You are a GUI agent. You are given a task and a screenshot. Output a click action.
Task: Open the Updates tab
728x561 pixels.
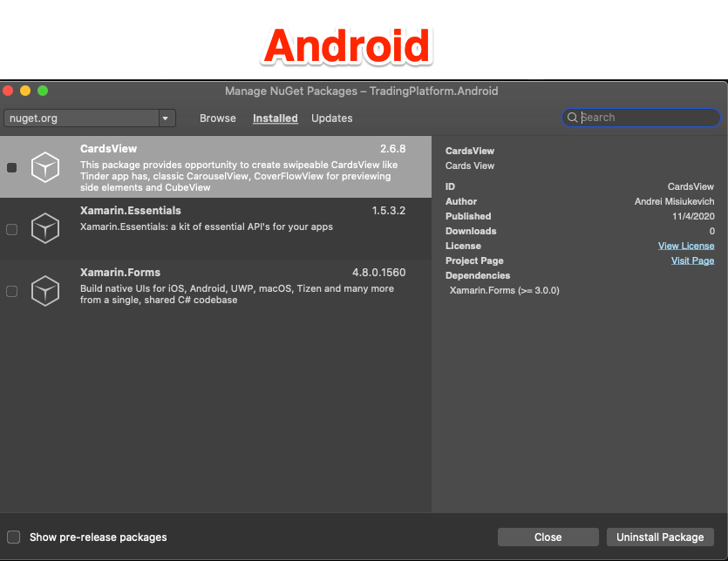coord(331,118)
